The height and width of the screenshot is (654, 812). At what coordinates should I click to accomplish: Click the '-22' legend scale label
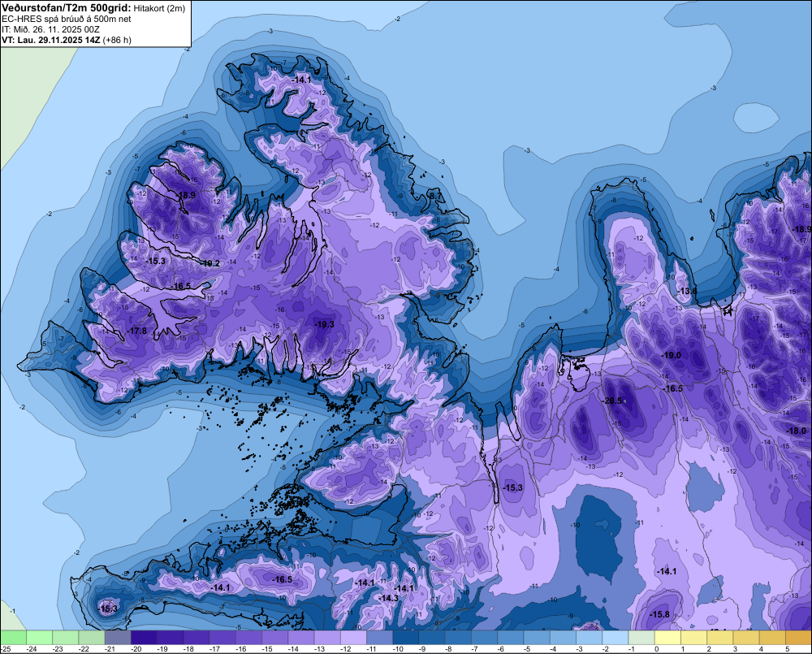pyautogui.click(x=84, y=649)
